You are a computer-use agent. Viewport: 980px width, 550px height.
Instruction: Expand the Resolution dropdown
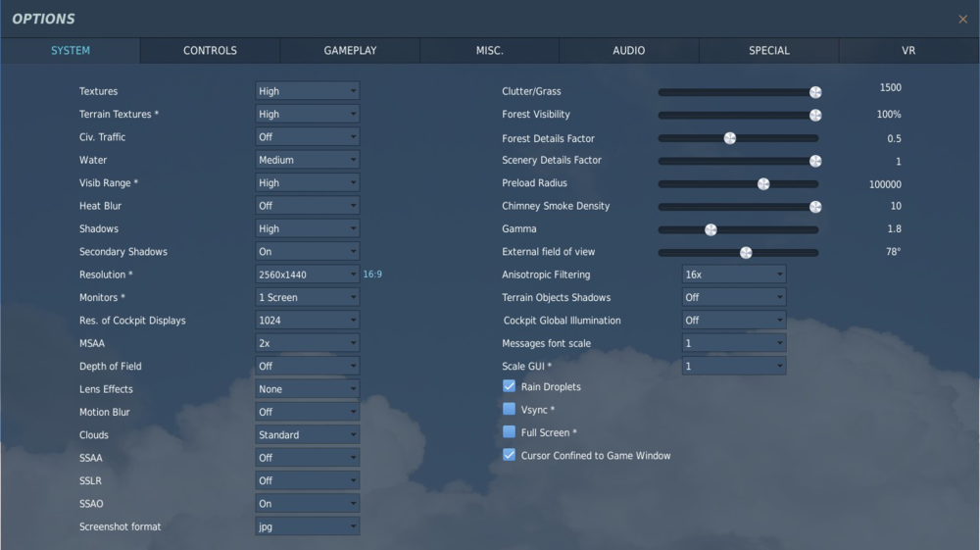pos(307,275)
